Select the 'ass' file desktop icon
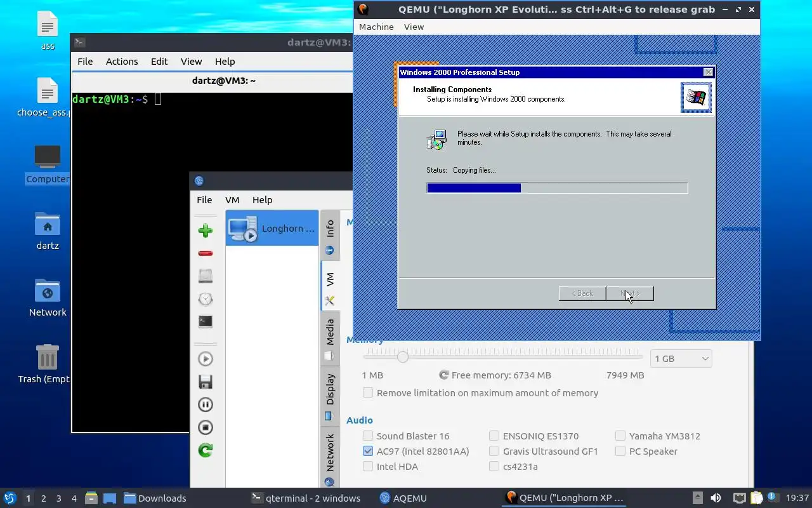Image resolution: width=812 pixels, height=508 pixels. click(x=48, y=31)
